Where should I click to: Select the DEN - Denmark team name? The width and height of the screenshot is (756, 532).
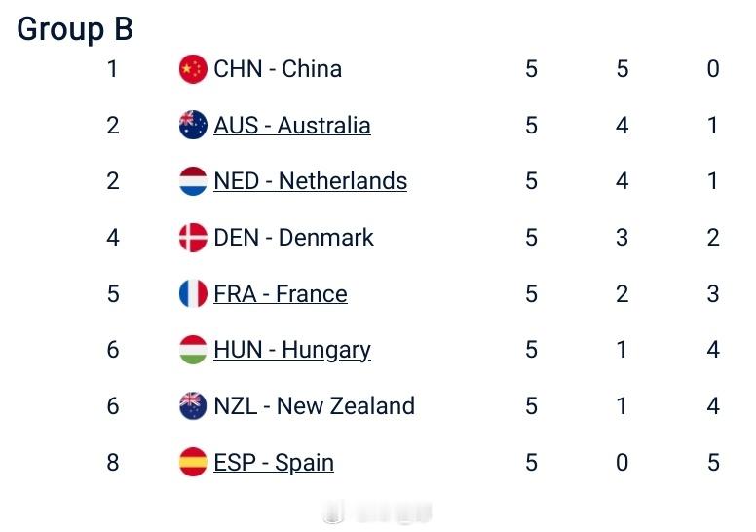click(x=293, y=238)
